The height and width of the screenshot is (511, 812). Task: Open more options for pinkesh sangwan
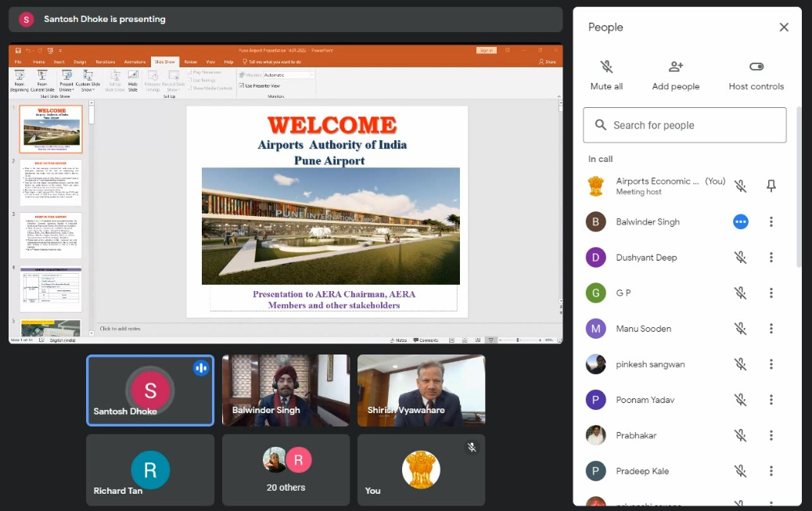[x=771, y=364]
